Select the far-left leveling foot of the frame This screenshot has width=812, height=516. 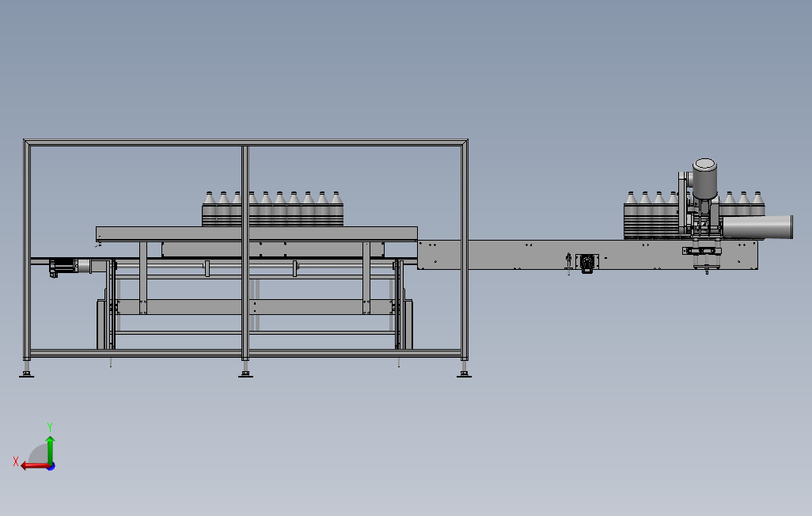pyautogui.click(x=26, y=369)
